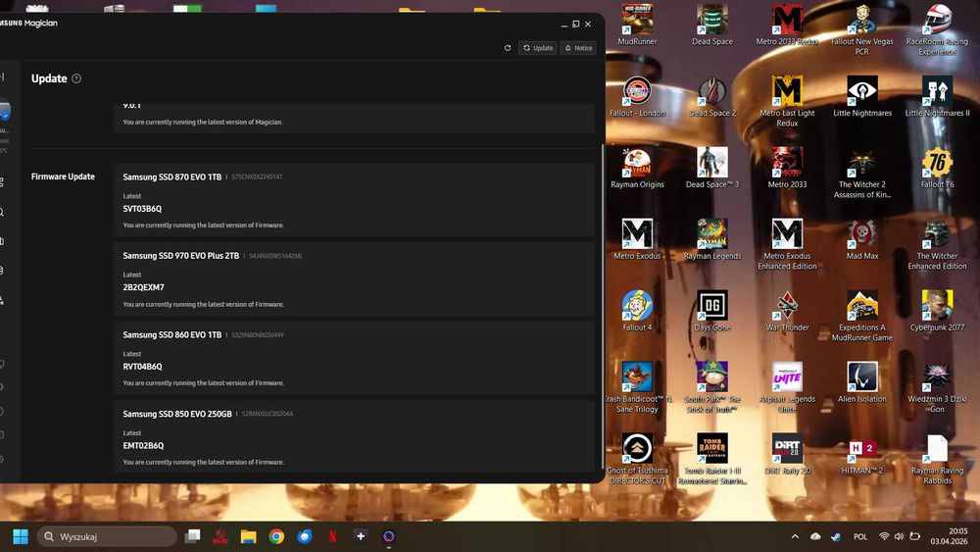Select the Days Gone desktop shortcut
980x552 pixels.
711,311
